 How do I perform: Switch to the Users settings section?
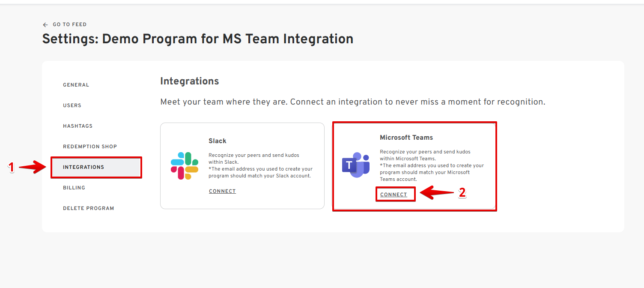pos(72,105)
